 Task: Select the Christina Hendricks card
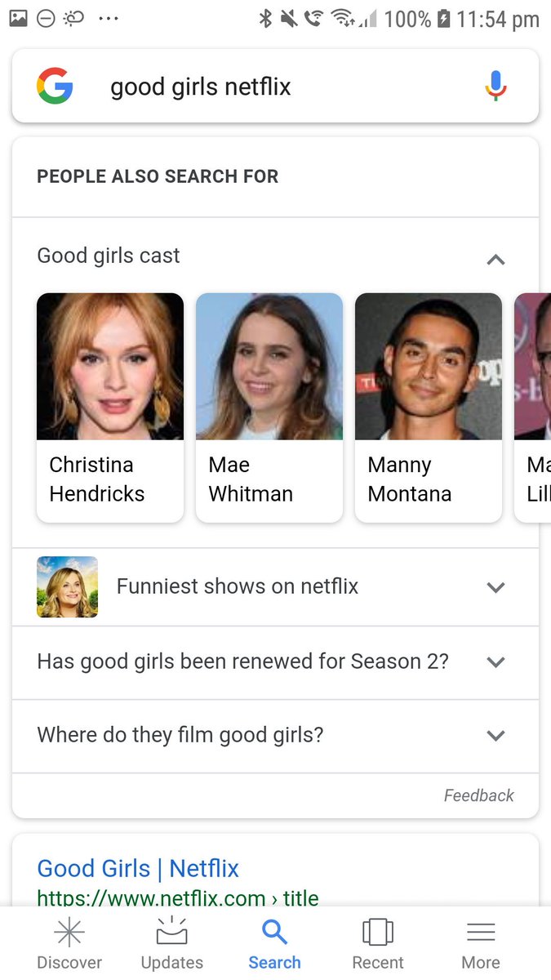tap(110, 408)
